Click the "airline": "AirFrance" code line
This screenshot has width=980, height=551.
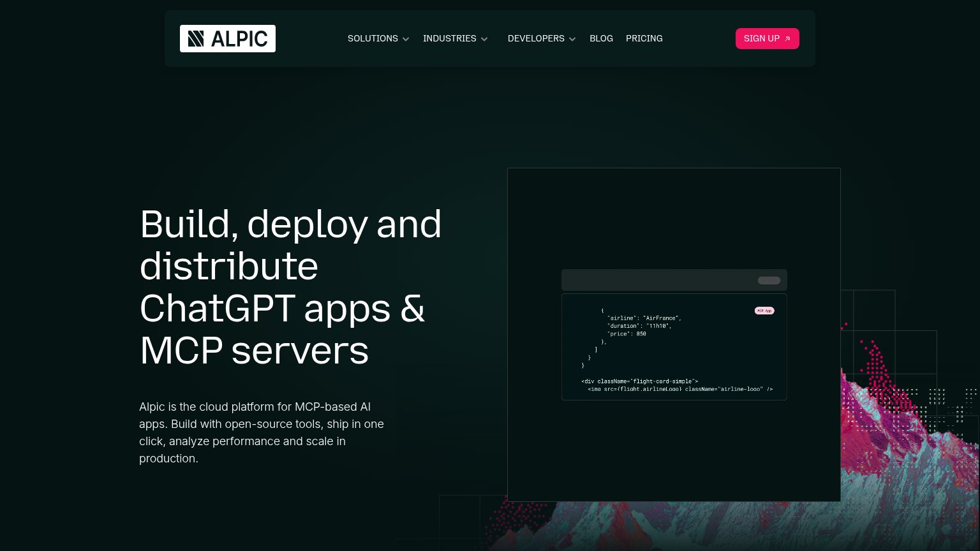644,318
